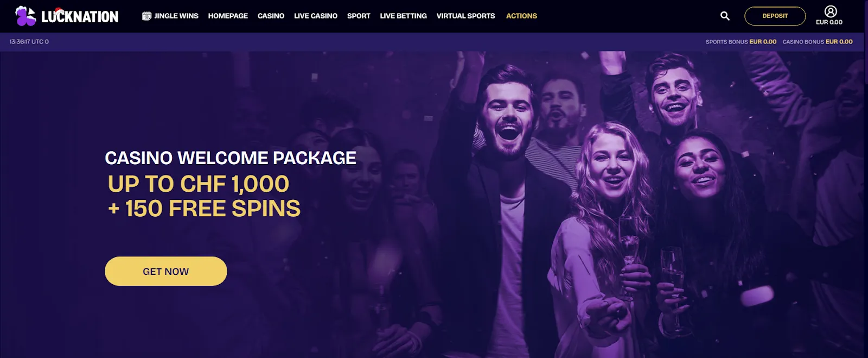868x358 pixels.
Task: Click the UTC time display
Action: [x=29, y=42]
